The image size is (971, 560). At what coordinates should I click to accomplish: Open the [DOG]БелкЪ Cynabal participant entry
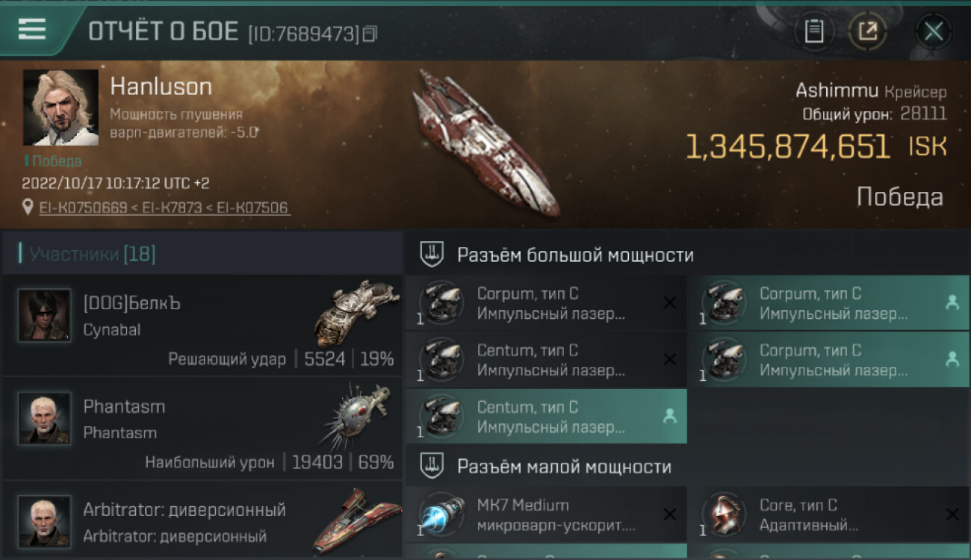(x=202, y=326)
